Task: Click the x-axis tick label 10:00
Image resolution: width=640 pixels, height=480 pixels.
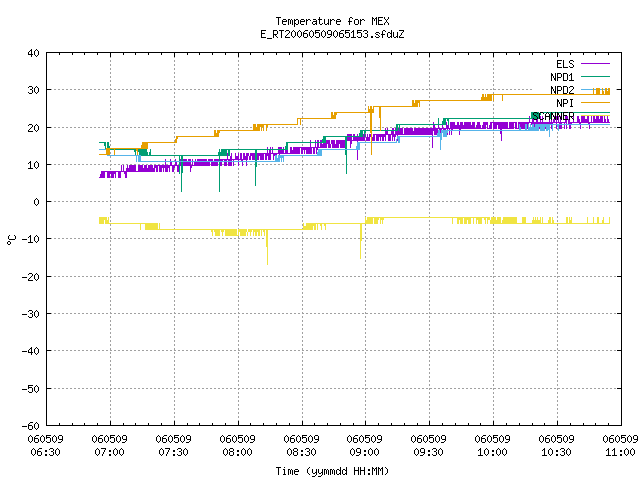Action: 493,452
